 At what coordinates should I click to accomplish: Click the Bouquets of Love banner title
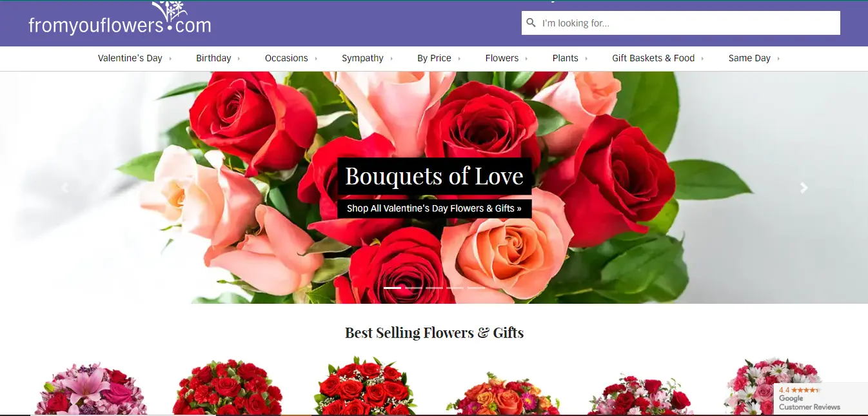(434, 176)
